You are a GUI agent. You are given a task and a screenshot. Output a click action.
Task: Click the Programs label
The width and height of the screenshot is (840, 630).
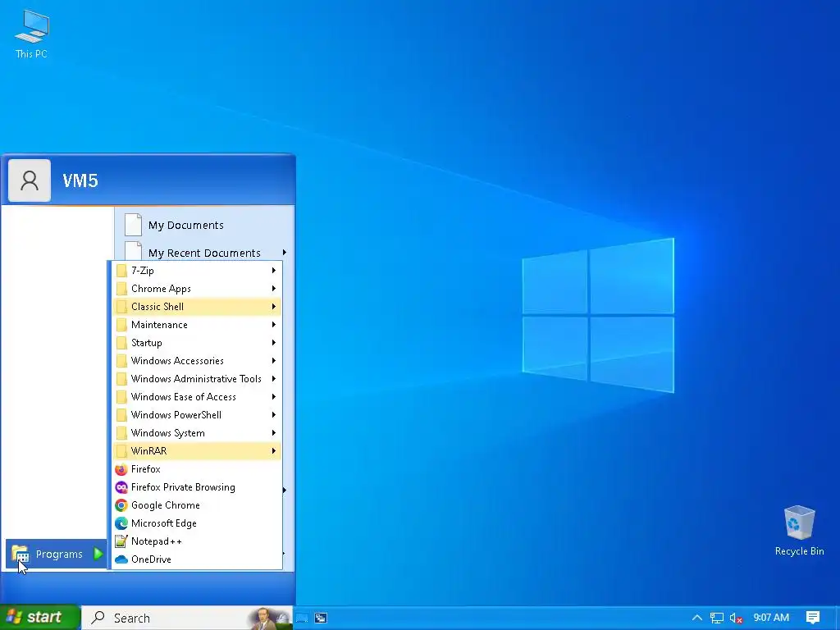click(59, 554)
